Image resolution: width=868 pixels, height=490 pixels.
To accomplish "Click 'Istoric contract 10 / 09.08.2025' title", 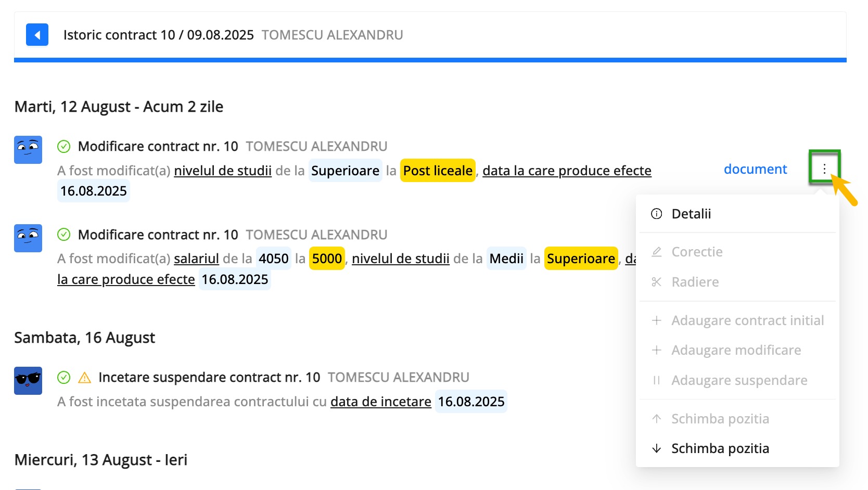I will [x=159, y=35].
